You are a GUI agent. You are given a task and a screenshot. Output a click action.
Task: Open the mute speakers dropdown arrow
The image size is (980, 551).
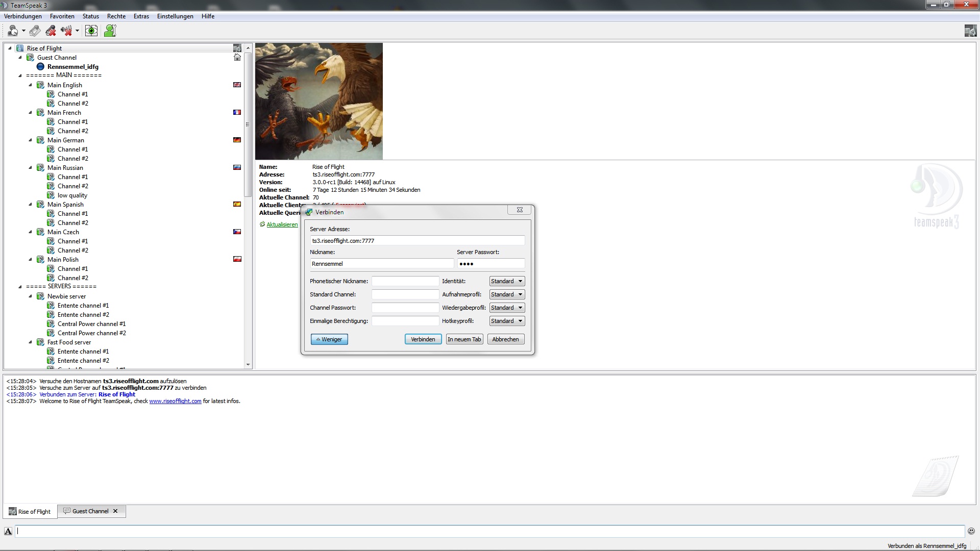(x=78, y=31)
